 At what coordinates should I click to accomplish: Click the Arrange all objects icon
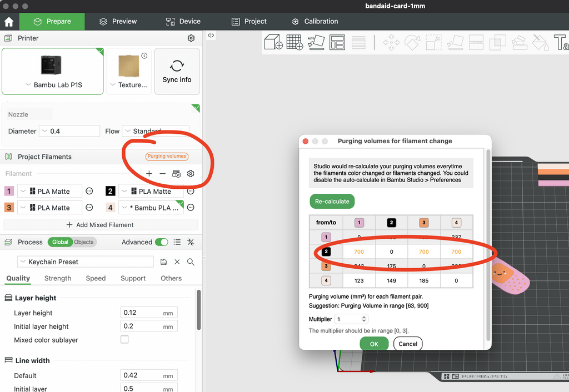(x=337, y=42)
